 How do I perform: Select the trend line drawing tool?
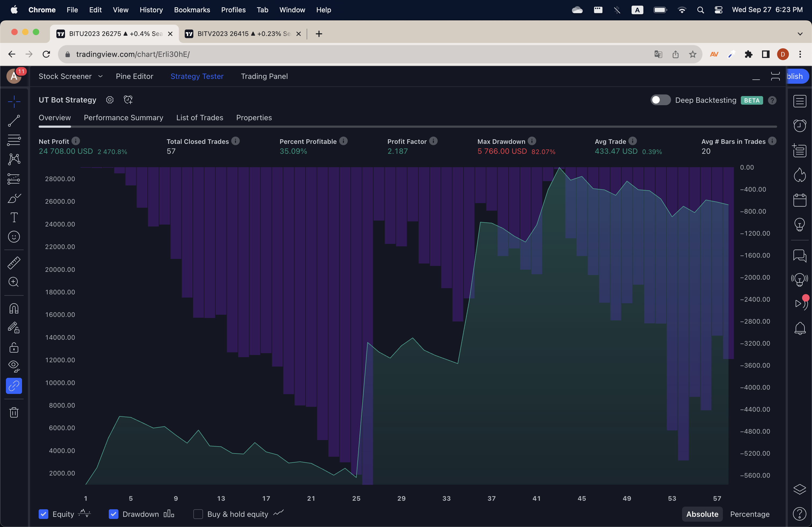pyautogui.click(x=14, y=121)
